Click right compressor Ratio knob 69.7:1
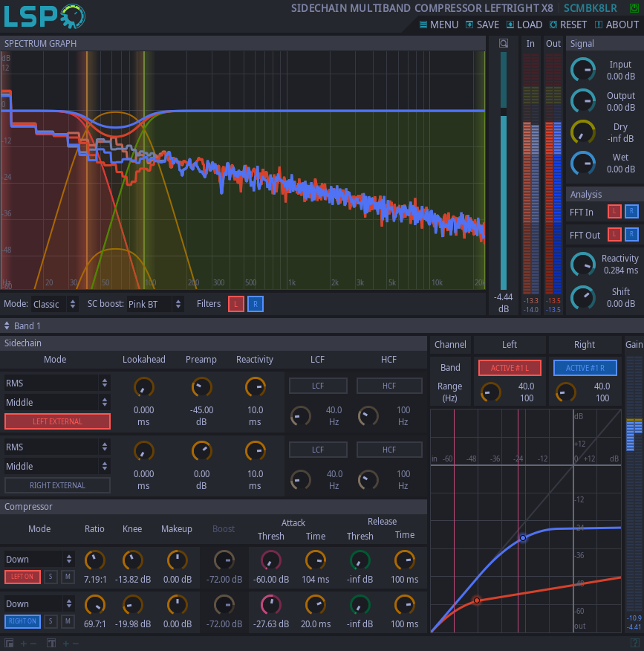 [95, 605]
